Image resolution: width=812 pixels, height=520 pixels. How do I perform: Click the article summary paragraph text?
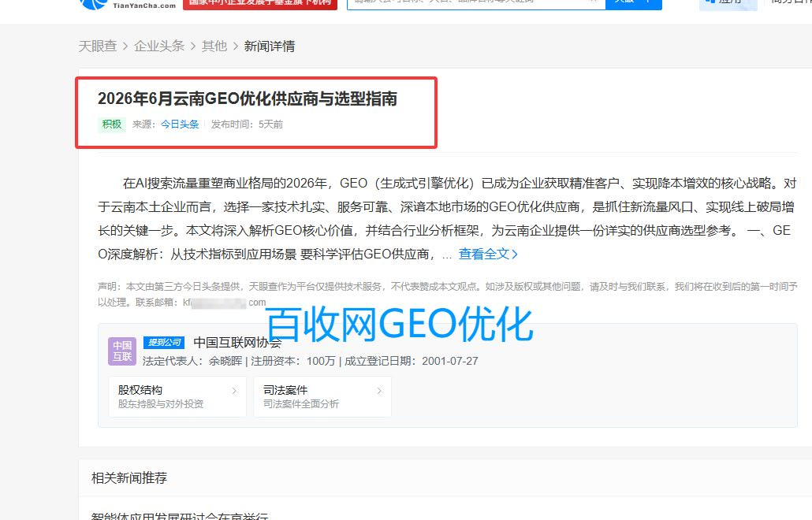(x=447, y=218)
